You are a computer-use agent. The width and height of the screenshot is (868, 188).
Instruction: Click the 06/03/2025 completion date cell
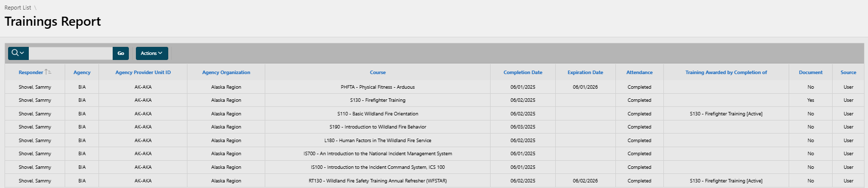(x=523, y=127)
